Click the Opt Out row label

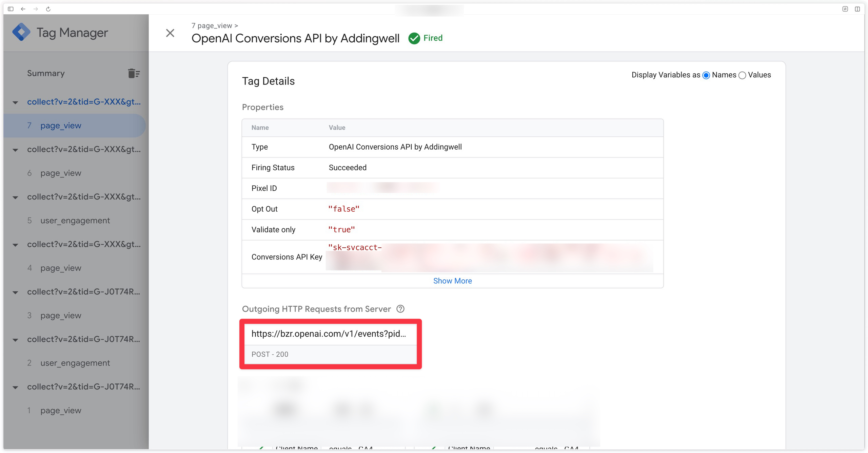point(264,209)
